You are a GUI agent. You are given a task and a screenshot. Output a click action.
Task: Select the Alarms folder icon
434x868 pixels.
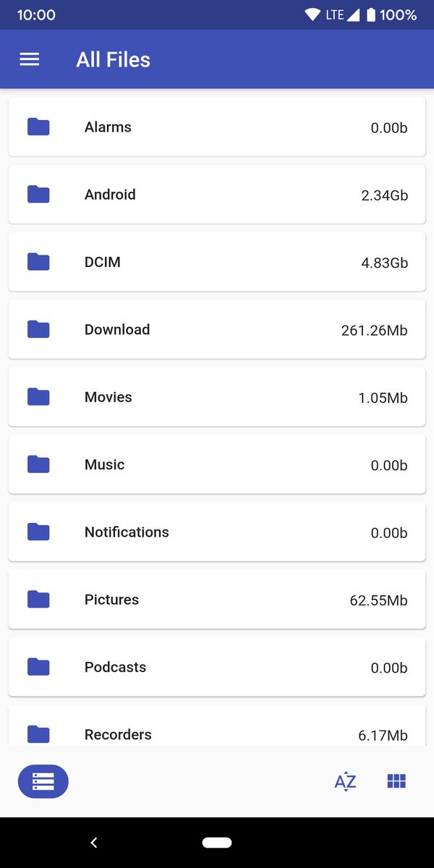tap(38, 127)
